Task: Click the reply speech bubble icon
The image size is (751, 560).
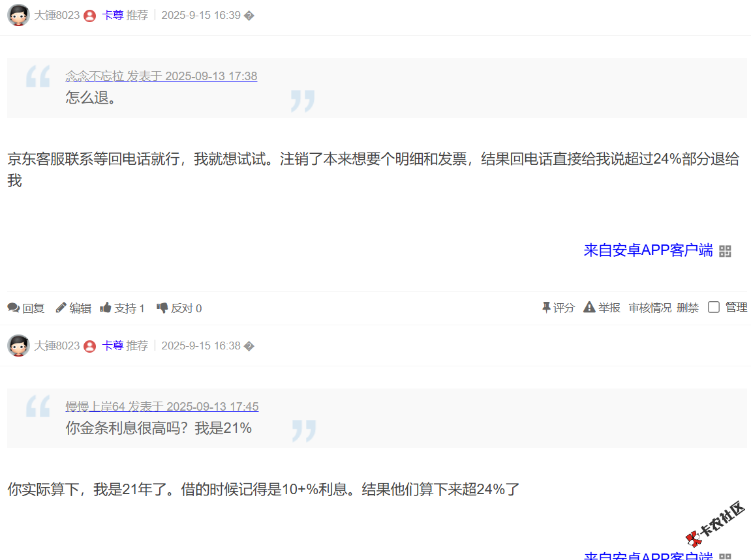Action: click(14, 308)
